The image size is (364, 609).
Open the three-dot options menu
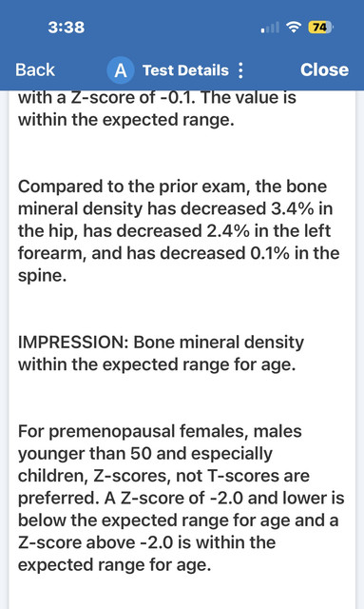tap(240, 70)
